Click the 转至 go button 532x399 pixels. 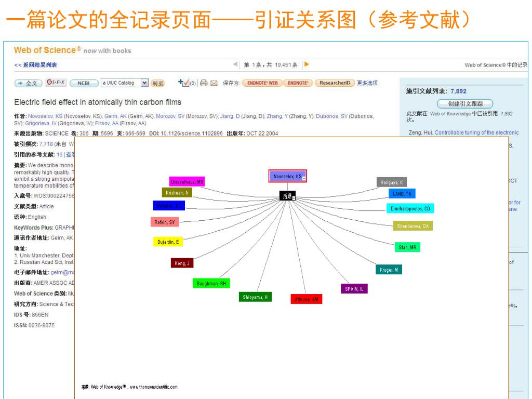pos(158,83)
